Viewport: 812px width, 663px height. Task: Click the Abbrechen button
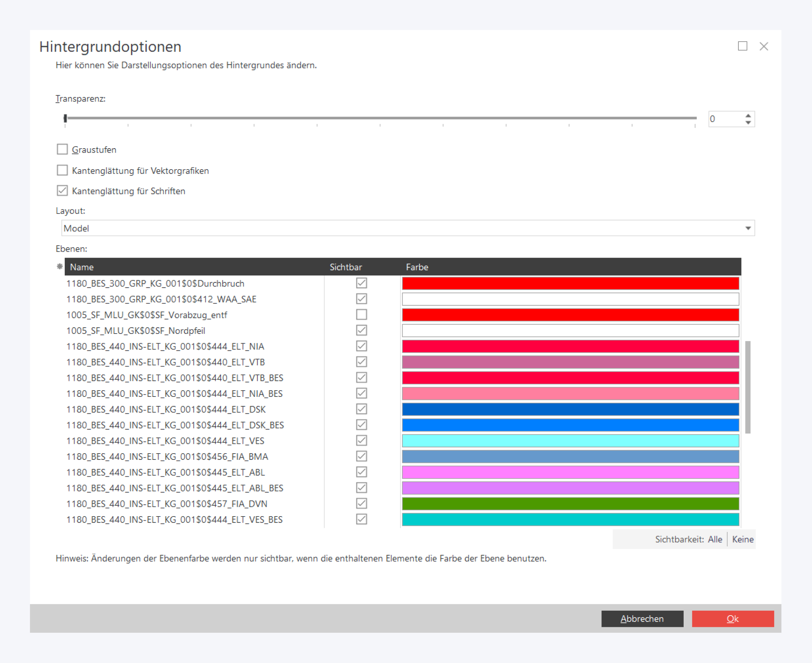click(x=642, y=619)
